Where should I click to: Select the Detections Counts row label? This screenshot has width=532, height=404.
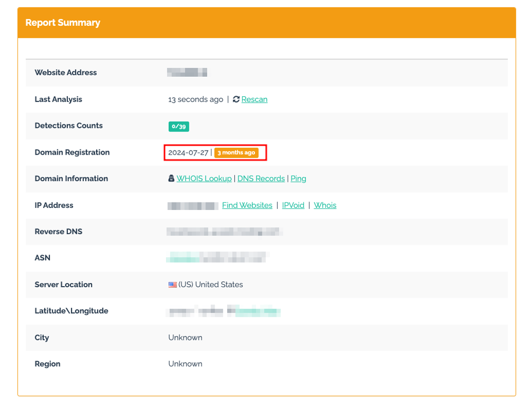(69, 126)
